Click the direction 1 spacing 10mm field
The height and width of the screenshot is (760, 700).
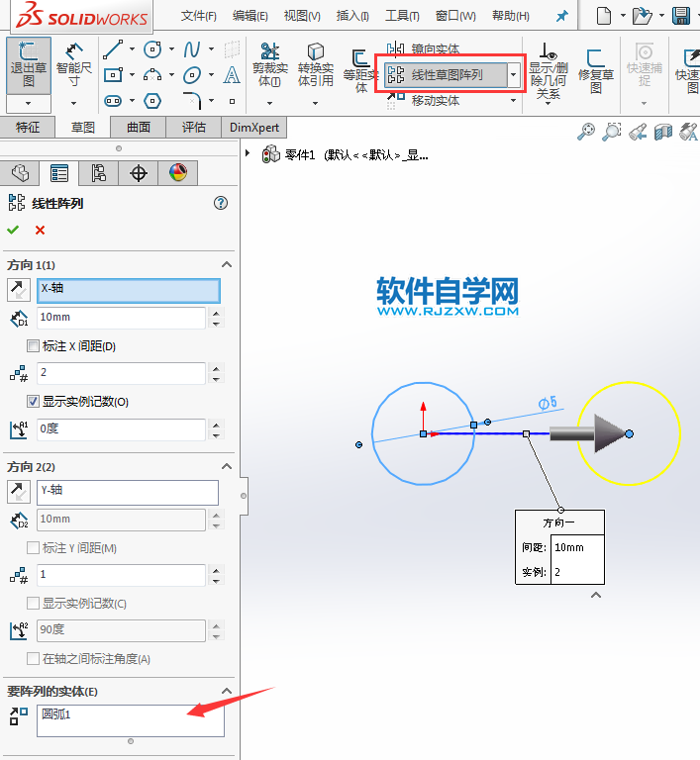(121, 318)
